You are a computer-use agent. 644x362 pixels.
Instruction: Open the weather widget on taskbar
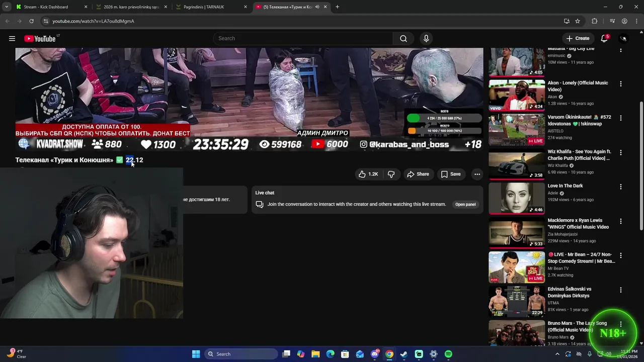pyautogui.click(x=16, y=354)
